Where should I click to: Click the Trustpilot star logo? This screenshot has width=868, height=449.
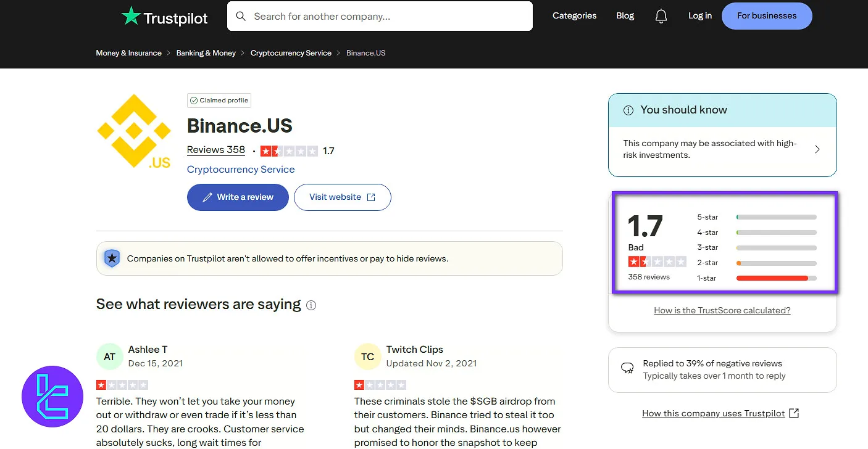(132, 15)
